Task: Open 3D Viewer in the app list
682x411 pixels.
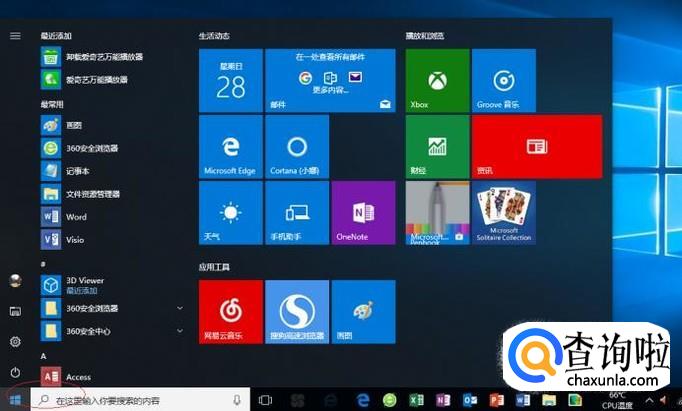Action: (x=113, y=285)
